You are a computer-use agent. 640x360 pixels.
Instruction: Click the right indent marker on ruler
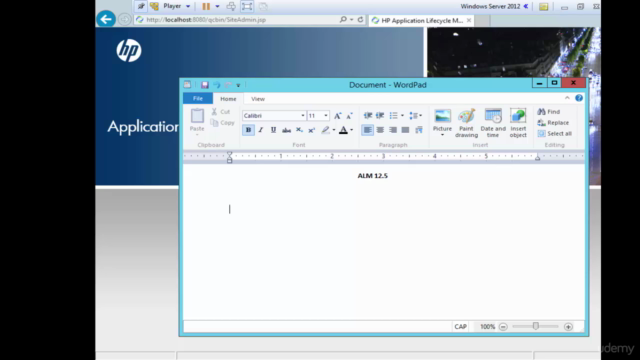(538, 158)
